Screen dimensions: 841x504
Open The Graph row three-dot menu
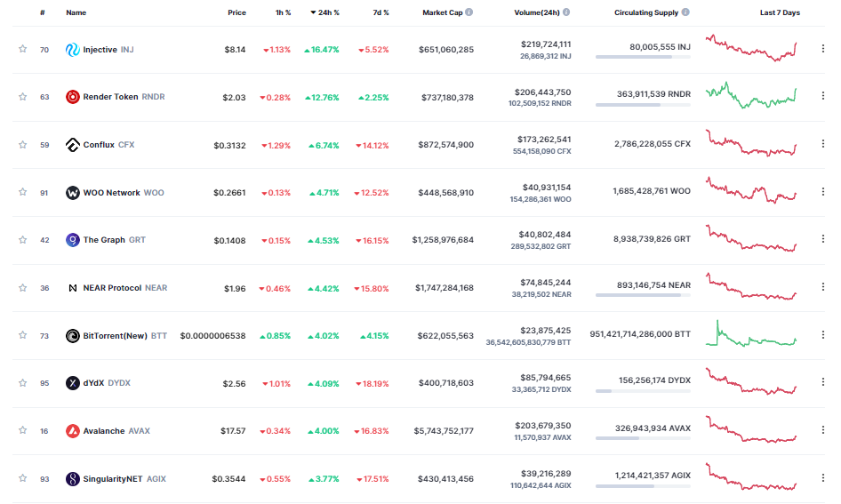pyautogui.click(x=822, y=238)
